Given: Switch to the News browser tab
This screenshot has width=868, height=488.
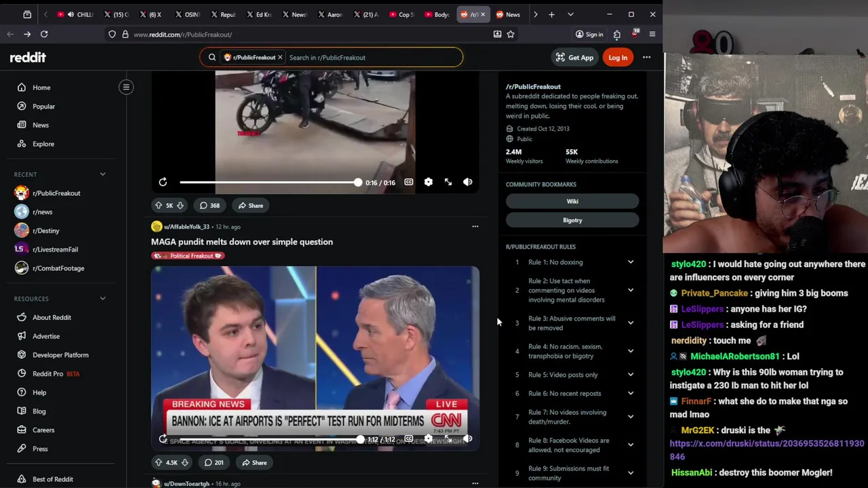Looking at the screenshot, I should 508,14.
